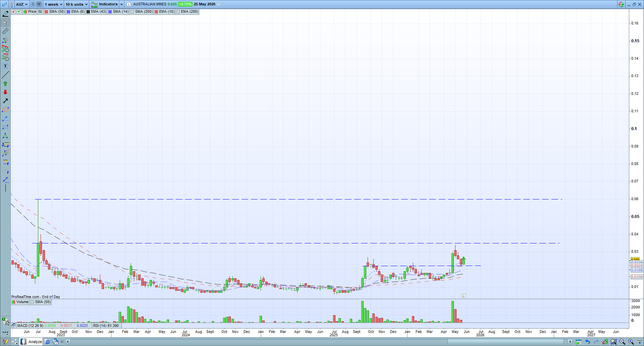The height and width of the screenshot is (346, 644).
Task: Open the three dots more options
Action: coord(5,333)
